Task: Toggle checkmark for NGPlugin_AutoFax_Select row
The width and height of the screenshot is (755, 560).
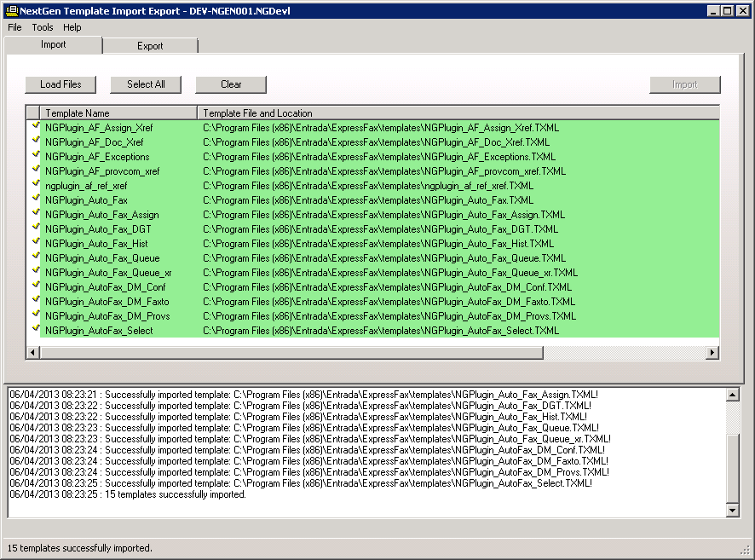Action: 35,328
